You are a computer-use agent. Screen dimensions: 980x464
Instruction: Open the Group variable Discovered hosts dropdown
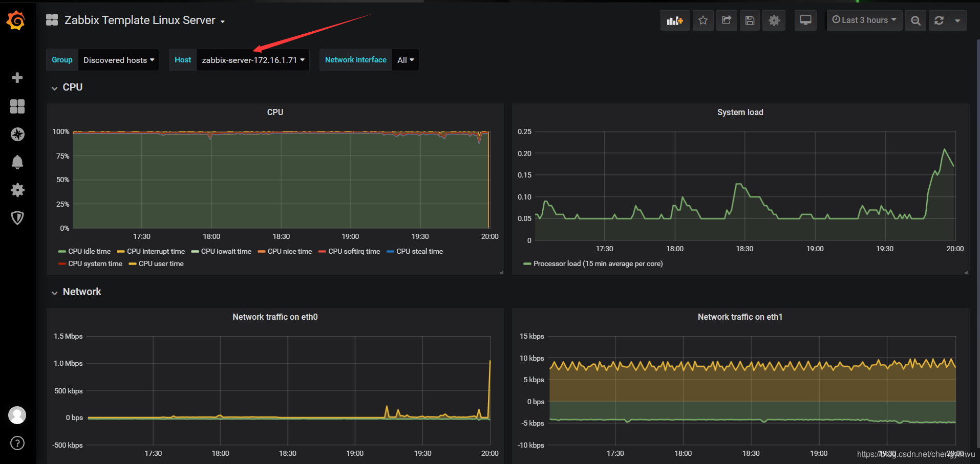(119, 60)
